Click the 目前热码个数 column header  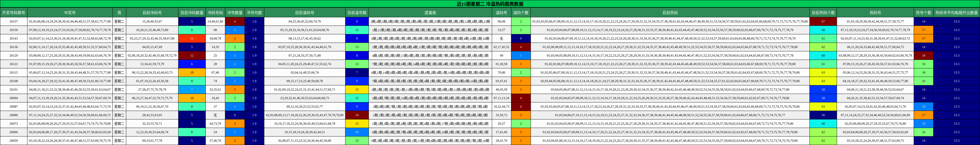(823, 13)
